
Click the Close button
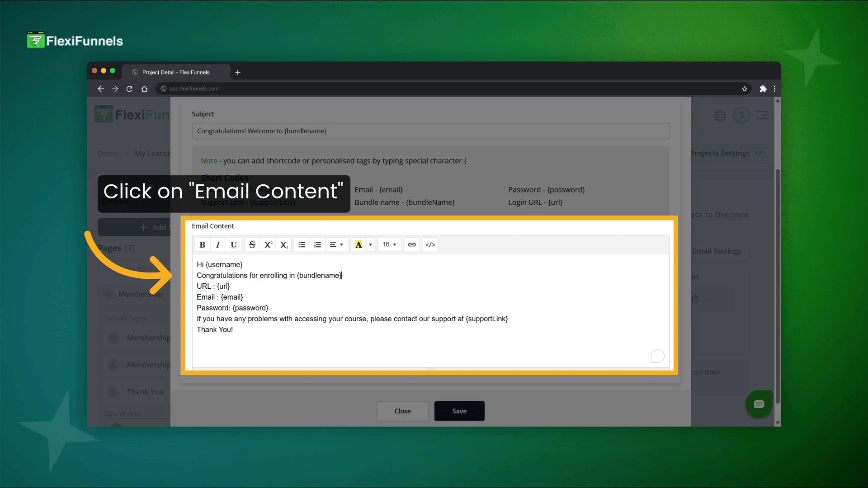click(x=402, y=411)
